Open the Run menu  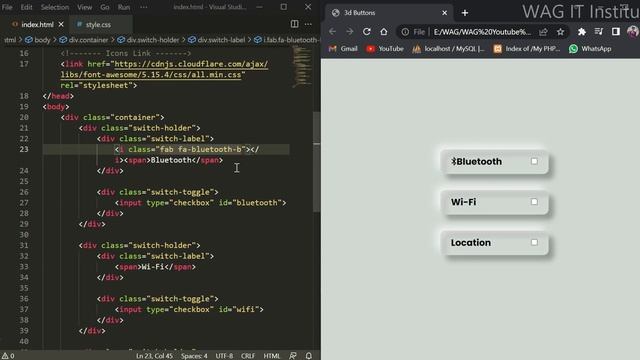coord(124,7)
